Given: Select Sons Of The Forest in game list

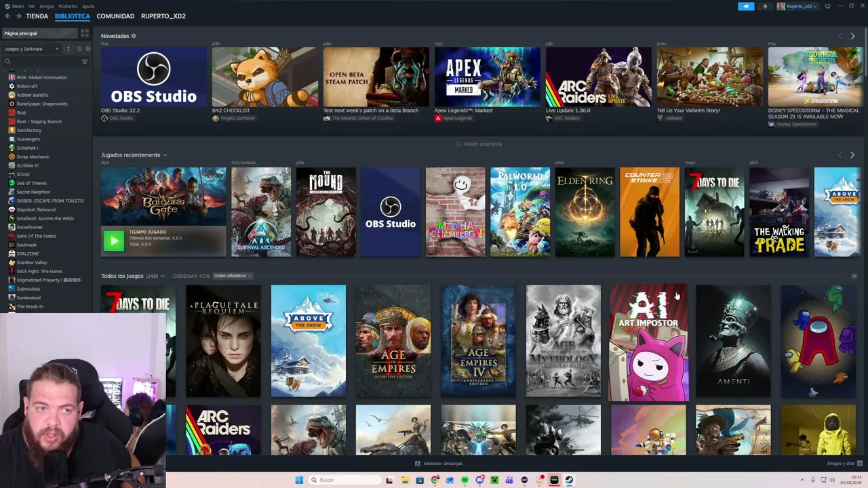Looking at the screenshot, I should [36, 236].
